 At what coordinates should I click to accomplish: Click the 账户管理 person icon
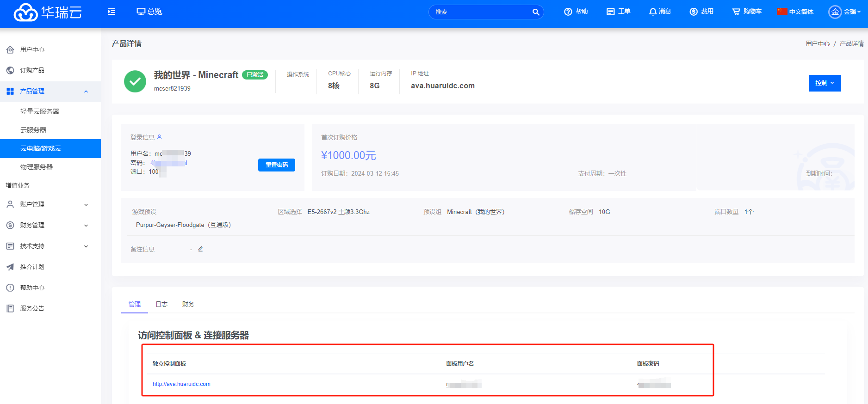(x=10, y=204)
